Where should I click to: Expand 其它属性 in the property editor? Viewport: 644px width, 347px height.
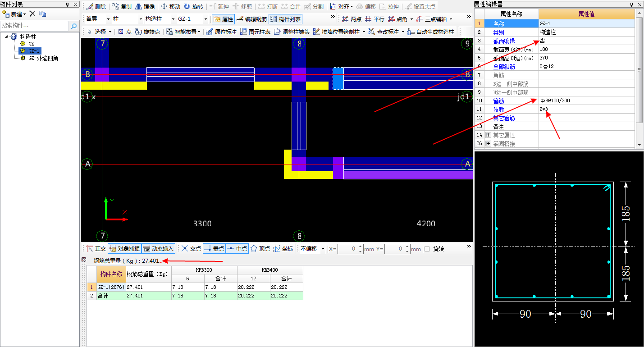click(489, 135)
